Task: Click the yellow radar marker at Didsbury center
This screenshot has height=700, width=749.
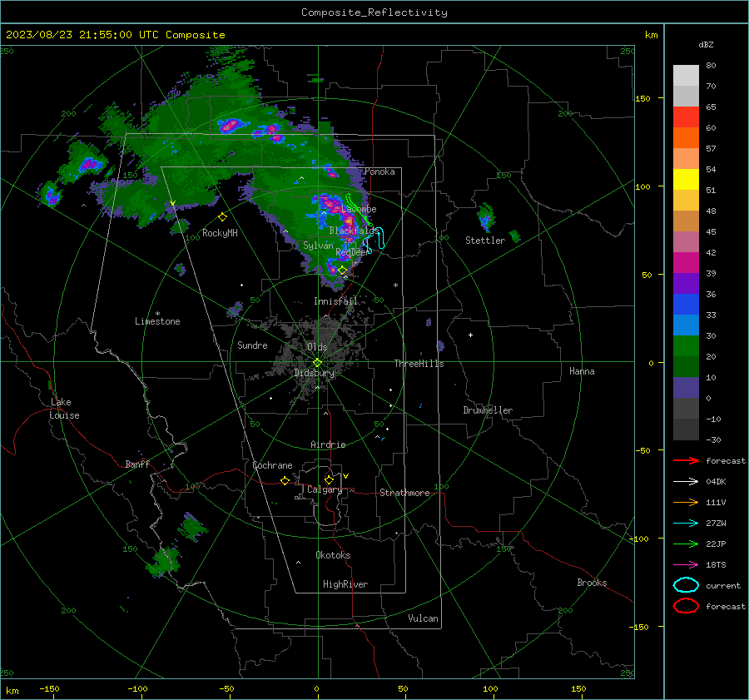Action: pos(317,363)
